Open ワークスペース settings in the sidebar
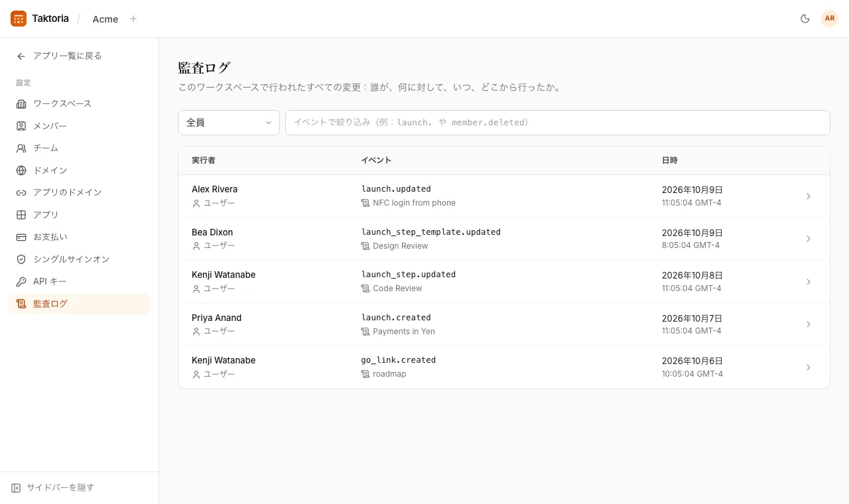This screenshot has width=849, height=504. coord(79,103)
